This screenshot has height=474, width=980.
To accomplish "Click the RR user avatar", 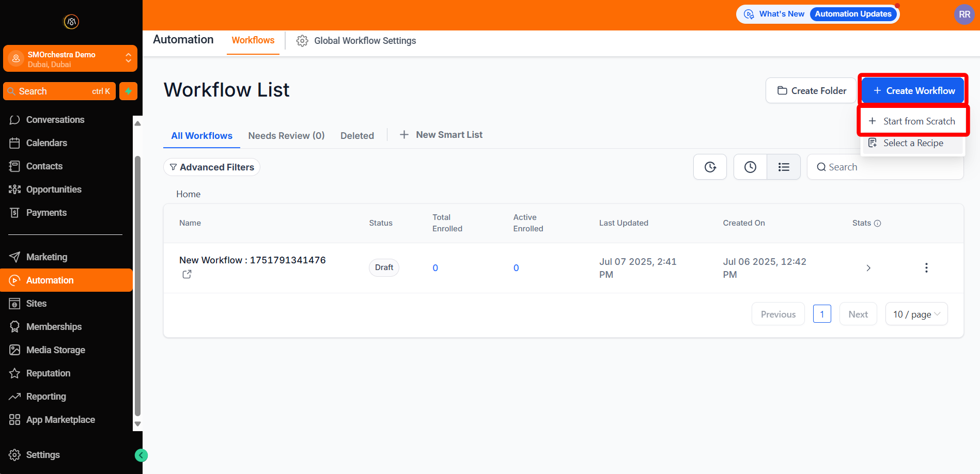I will coord(964,14).
